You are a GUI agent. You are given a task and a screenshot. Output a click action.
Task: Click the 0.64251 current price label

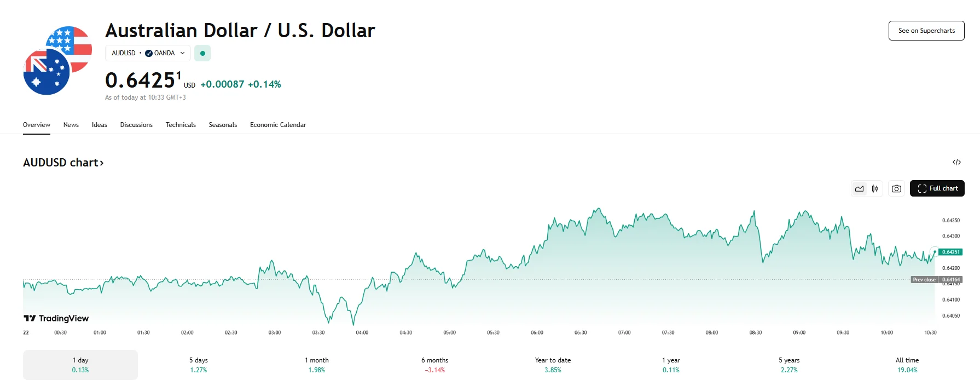click(x=950, y=252)
